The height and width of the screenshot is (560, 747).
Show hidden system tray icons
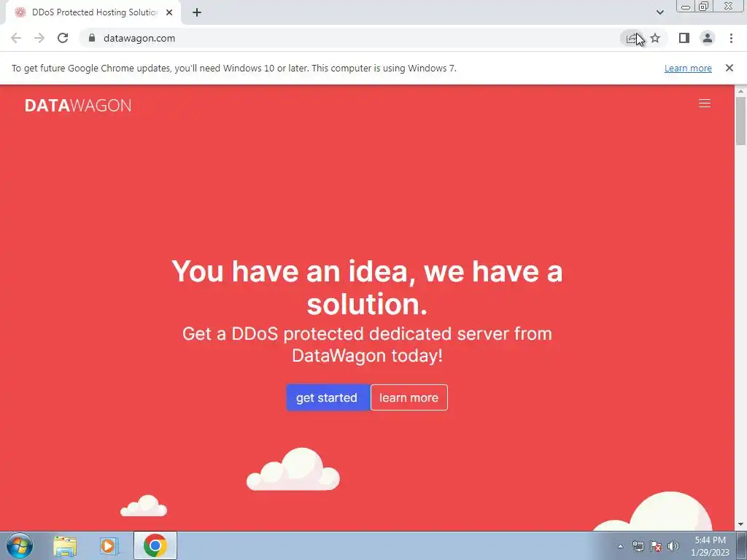(620, 546)
